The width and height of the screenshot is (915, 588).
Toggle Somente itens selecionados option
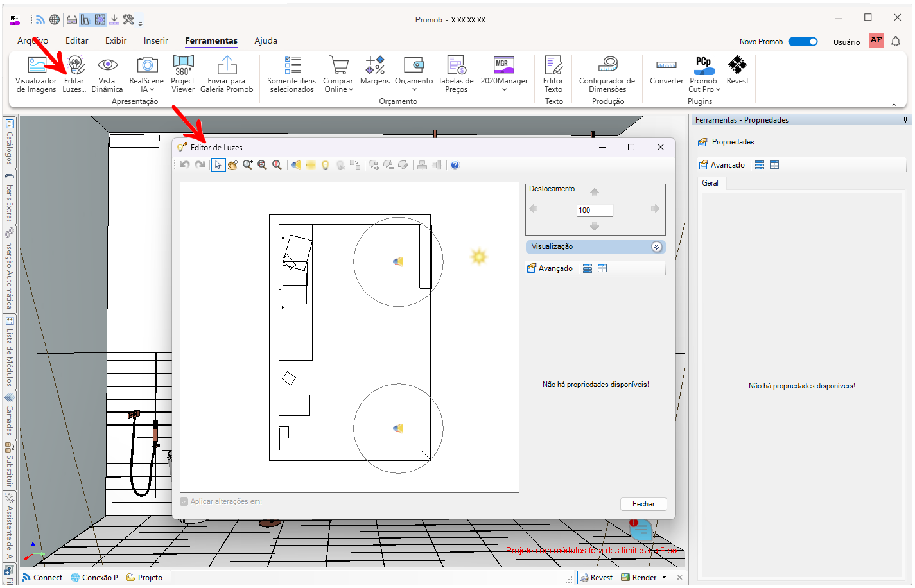click(292, 74)
